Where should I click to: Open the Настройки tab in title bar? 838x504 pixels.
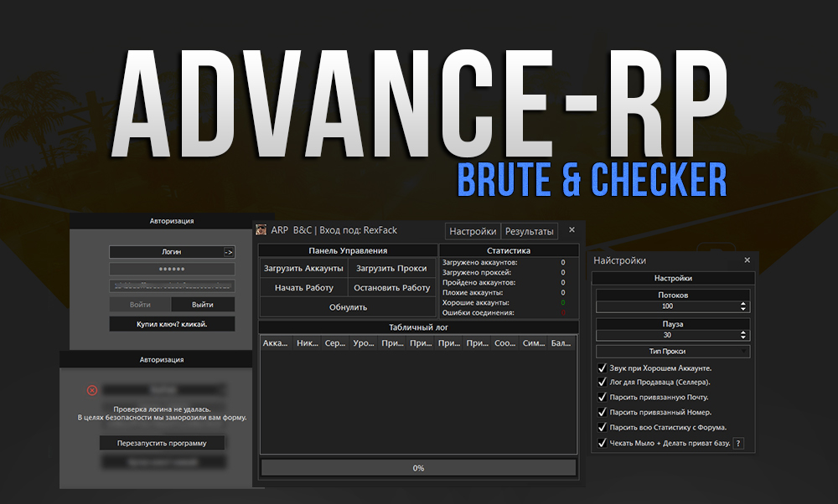[x=473, y=231]
